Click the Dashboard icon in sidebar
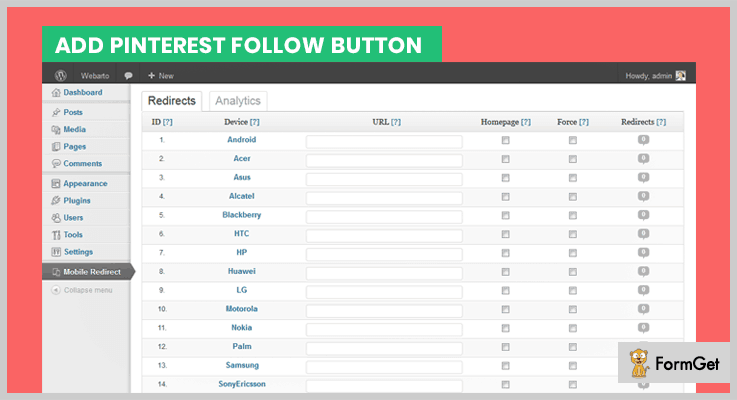Screen dimensions: 737x400 [55, 93]
